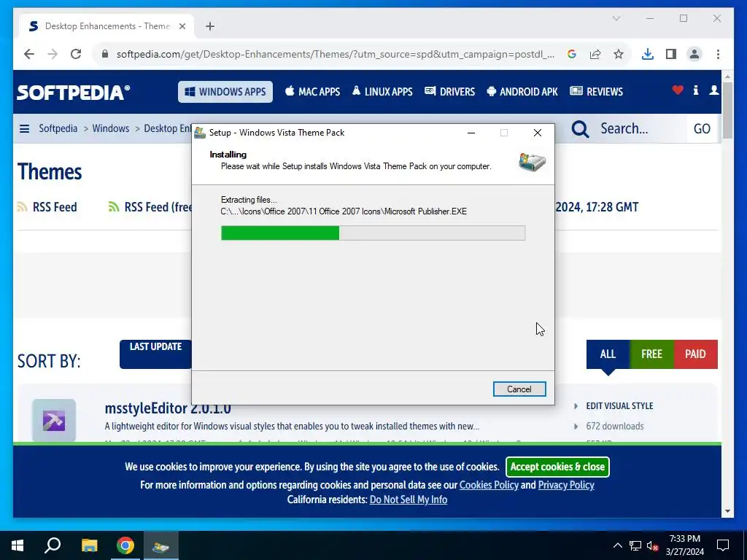Switch to Setup installer on taskbar
The height and width of the screenshot is (560, 747).
coord(161,545)
